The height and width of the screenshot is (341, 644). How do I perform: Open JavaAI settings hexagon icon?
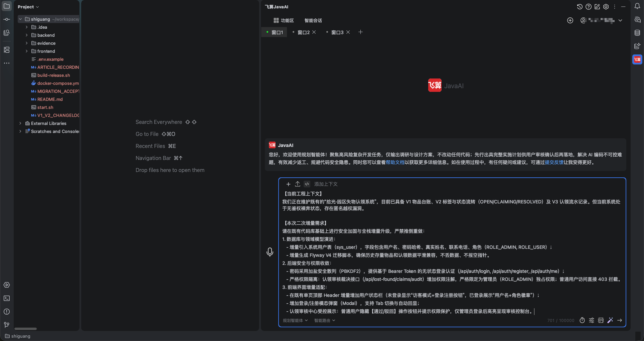[606, 7]
